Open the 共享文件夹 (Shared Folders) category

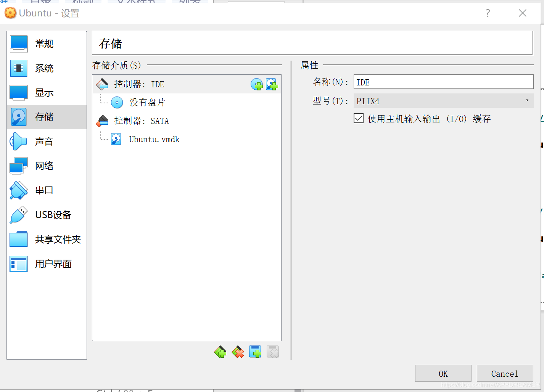[47, 239]
